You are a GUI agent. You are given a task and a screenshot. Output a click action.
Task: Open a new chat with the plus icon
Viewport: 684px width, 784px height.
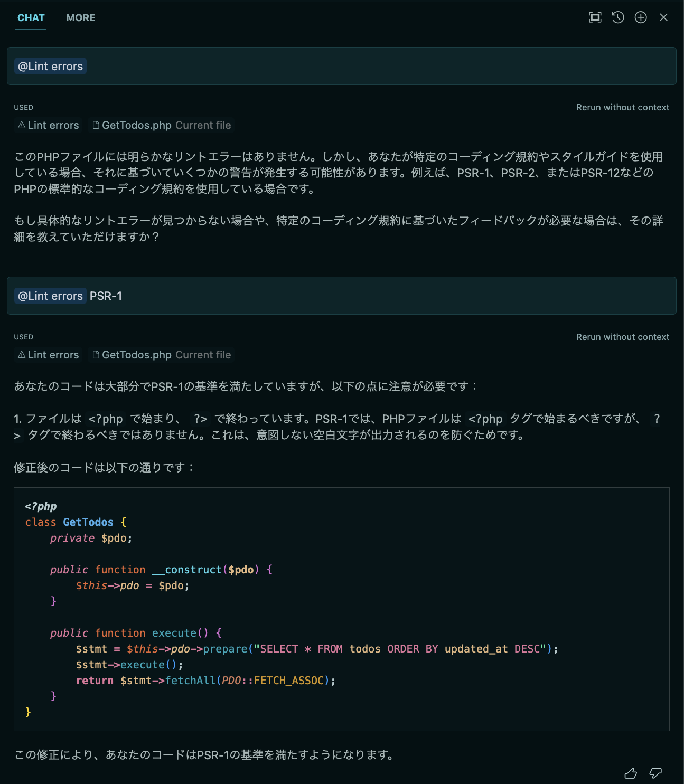pos(640,17)
